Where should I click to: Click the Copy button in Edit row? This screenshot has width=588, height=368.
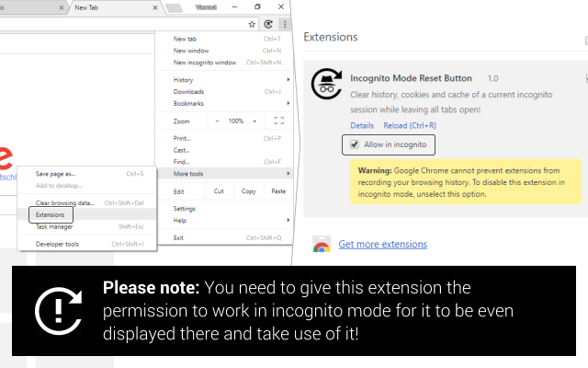pos(249,191)
